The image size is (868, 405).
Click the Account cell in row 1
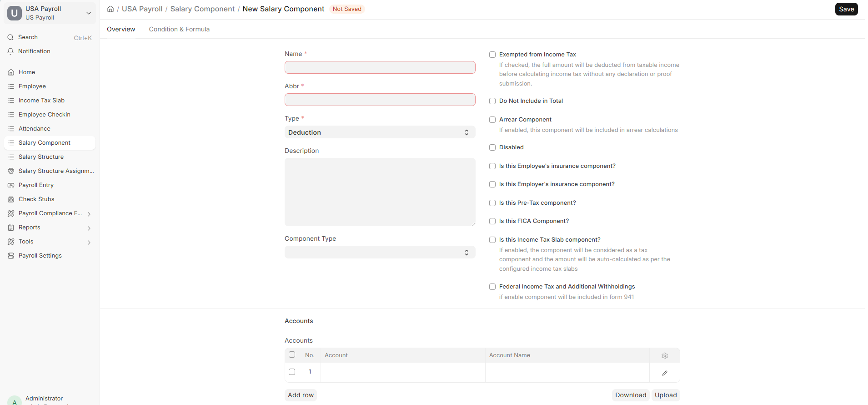[403, 372]
